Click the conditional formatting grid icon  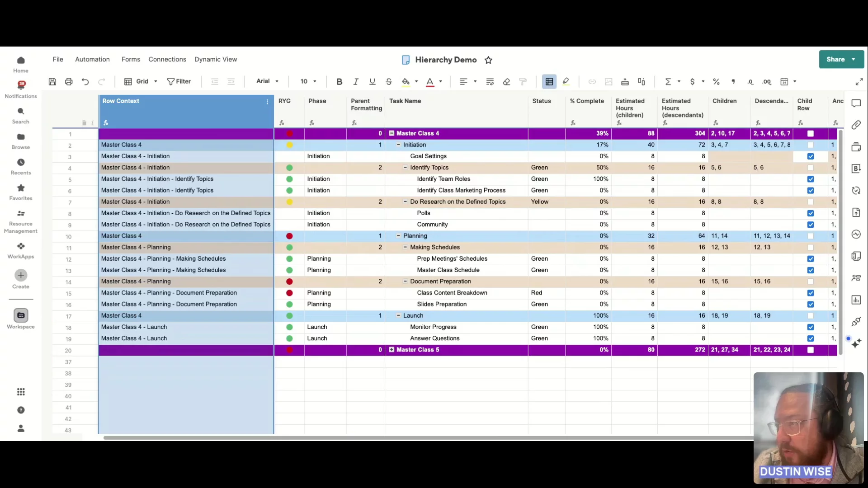(x=549, y=82)
